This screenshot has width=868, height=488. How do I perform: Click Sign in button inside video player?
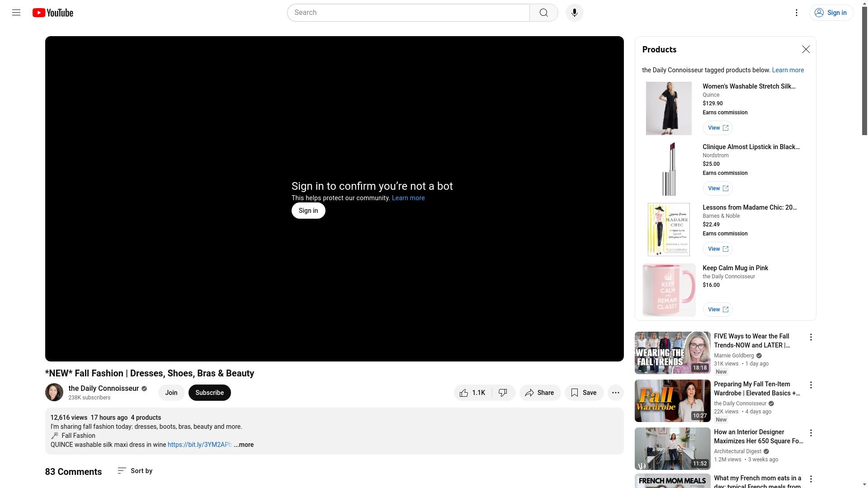coord(308,211)
